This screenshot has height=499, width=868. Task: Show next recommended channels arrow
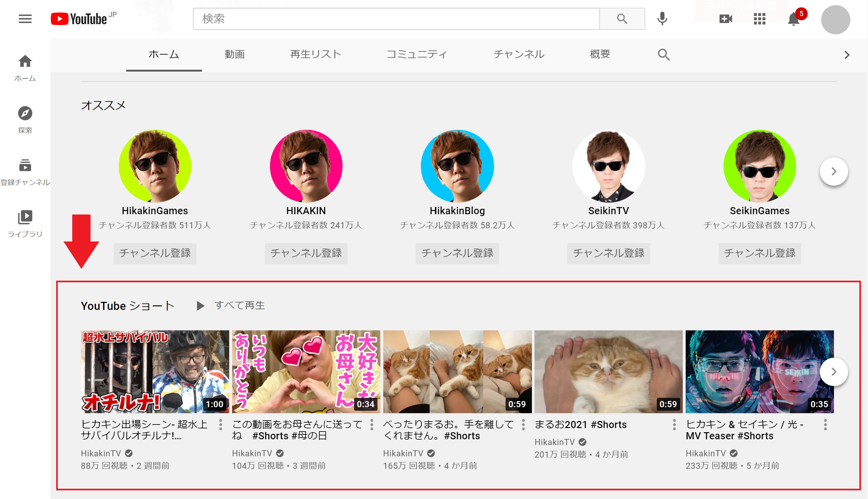point(833,171)
